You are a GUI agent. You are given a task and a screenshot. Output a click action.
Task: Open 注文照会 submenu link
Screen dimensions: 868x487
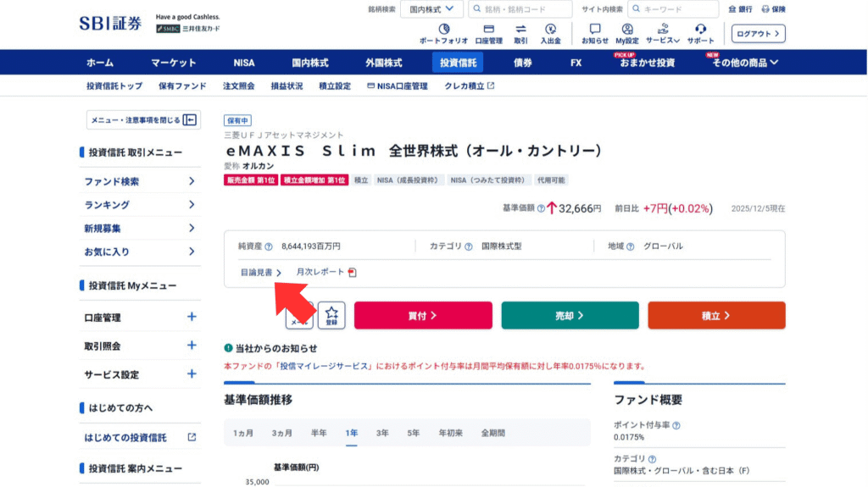(238, 86)
